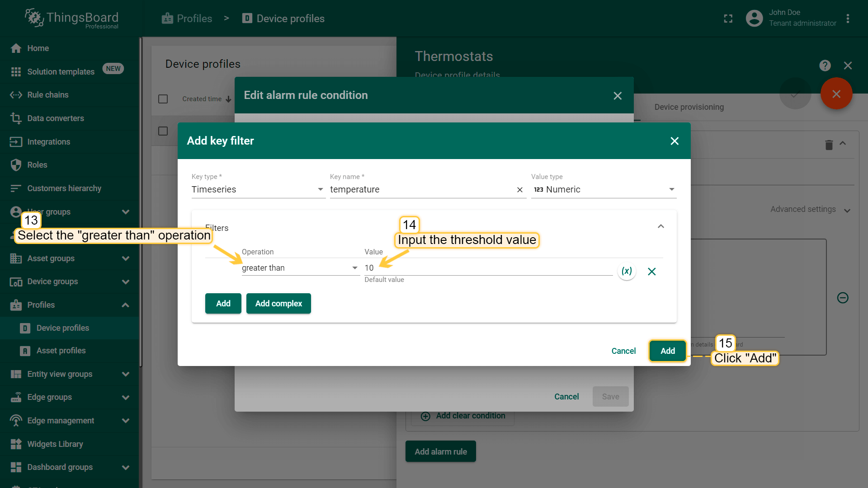This screenshot has width=868, height=488.
Task: Select the Device provisioning tab
Action: tap(689, 107)
